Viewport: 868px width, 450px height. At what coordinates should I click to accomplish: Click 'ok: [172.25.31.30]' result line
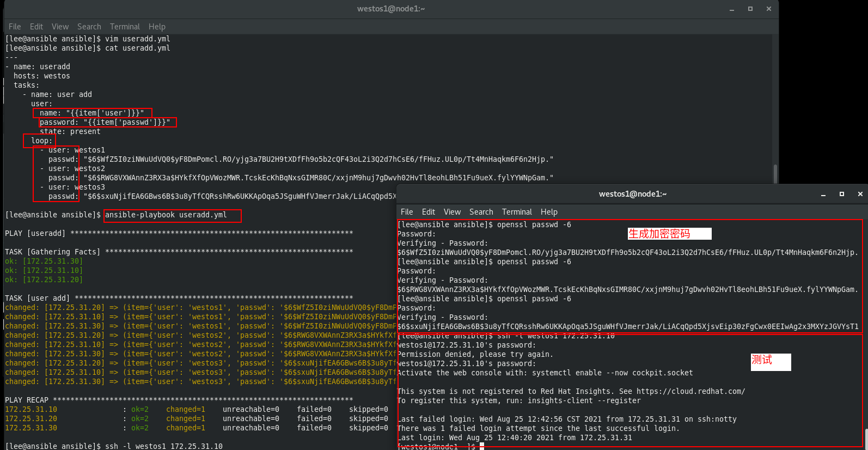[44, 262]
